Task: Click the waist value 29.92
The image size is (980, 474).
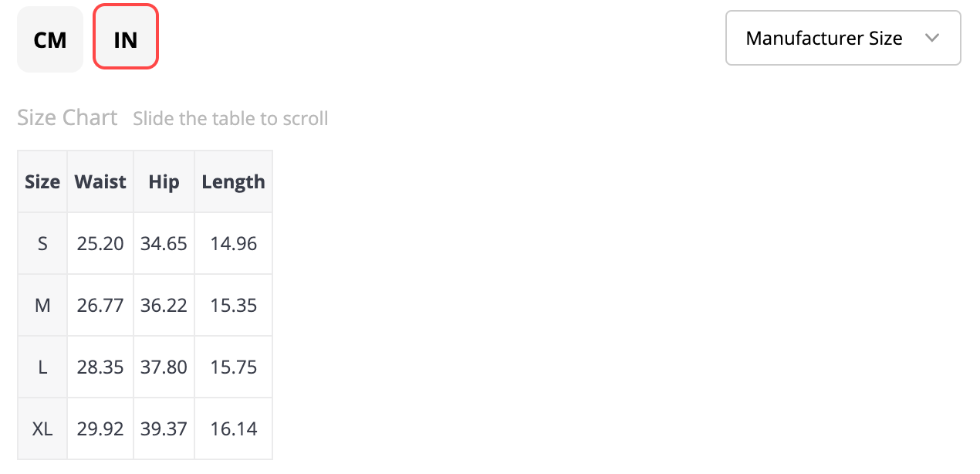Action: [100, 428]
